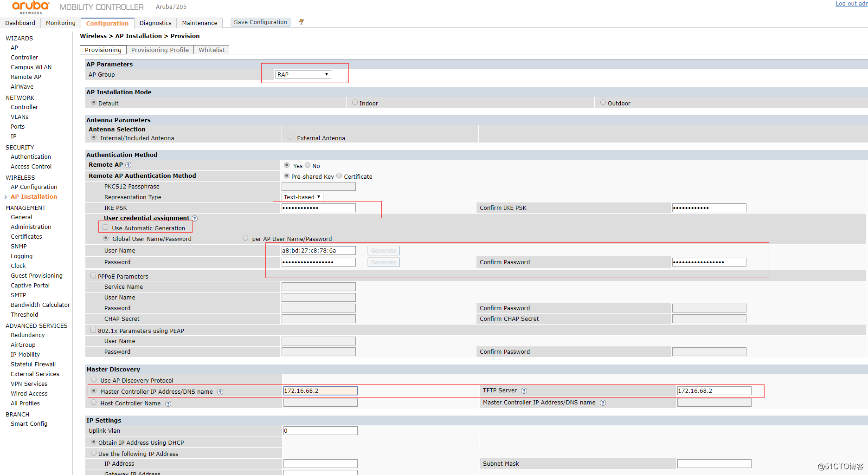Click the Save Configuration button
This screenshot has height=475, width=868.
(x=260, y=22)
